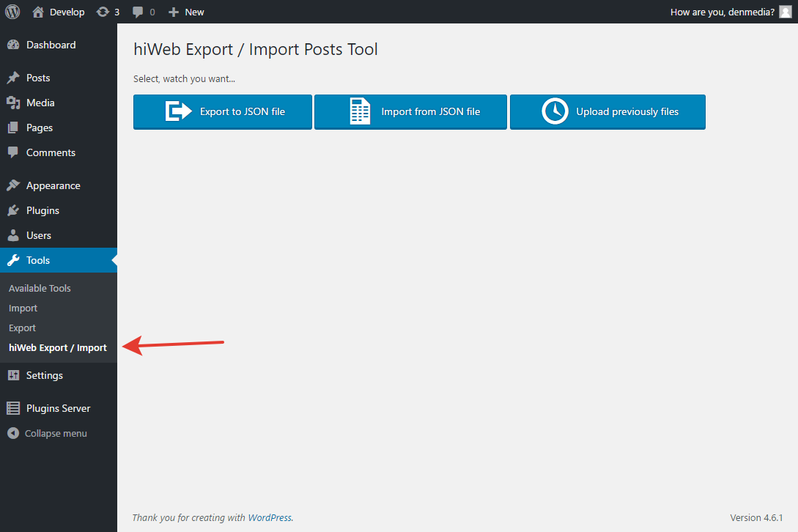Click the Import from JSON file button
Image resolution: width=798 pixels, height=532 pixels.
tap(410, 112)
